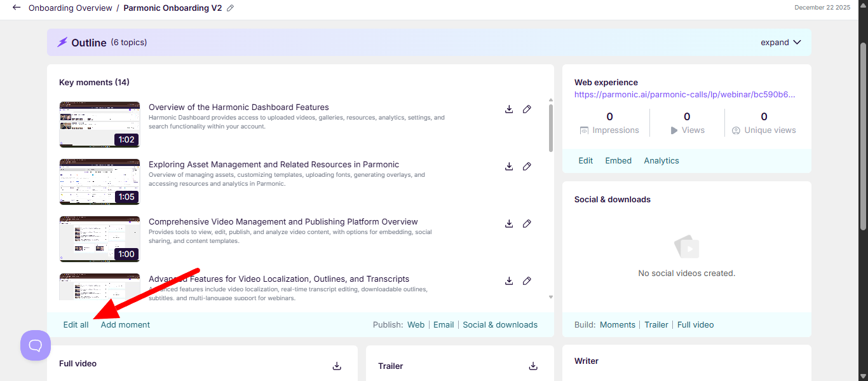Download the Overview of Harmonic Dashboard moment
Screen dimensions: 868x381
pos(509,109)
